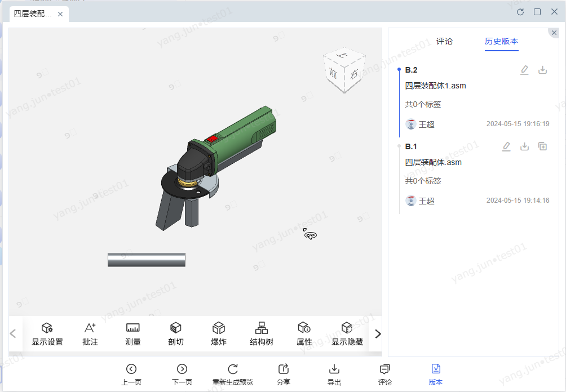Trigger the 爆炸 explode view tool
The height and width of the screenshot is (392, 566).
tap(219, 333)
